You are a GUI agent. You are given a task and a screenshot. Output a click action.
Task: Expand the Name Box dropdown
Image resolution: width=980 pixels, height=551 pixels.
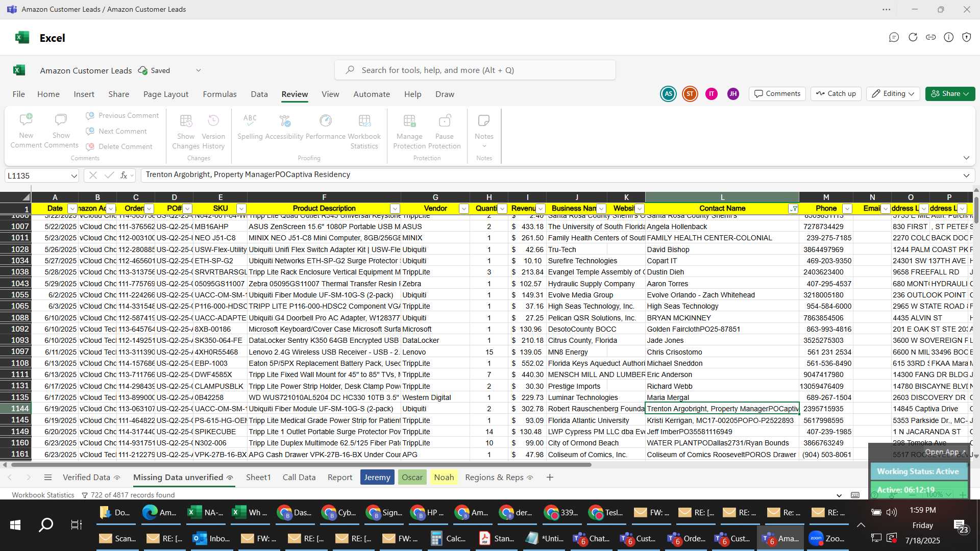click(74, 176)
